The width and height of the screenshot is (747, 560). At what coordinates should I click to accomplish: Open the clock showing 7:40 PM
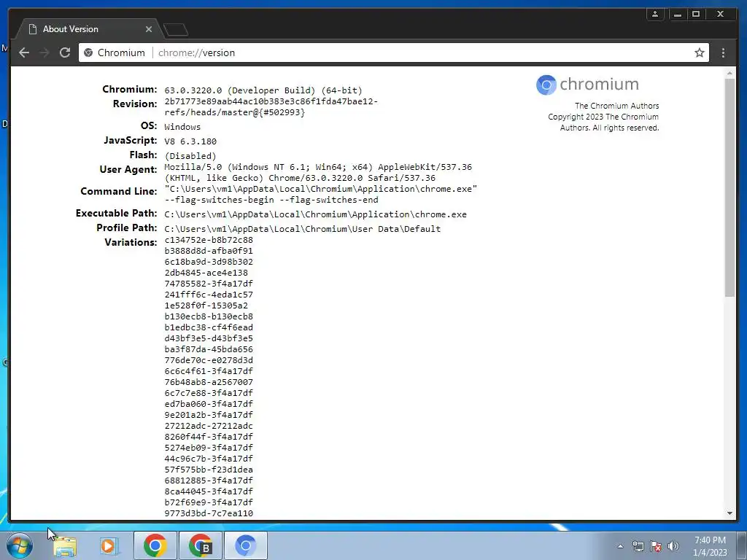click(710, 546)
